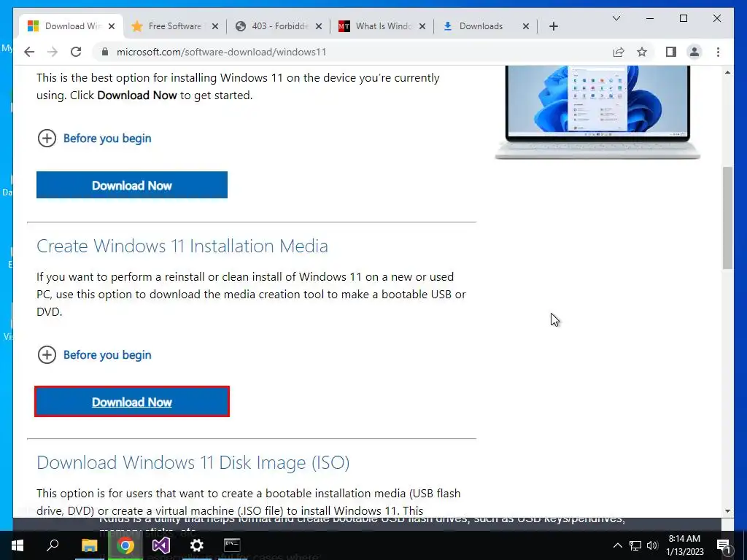Click the Chrome taskbar icon

pyautogui.click(x=125, y=545)
